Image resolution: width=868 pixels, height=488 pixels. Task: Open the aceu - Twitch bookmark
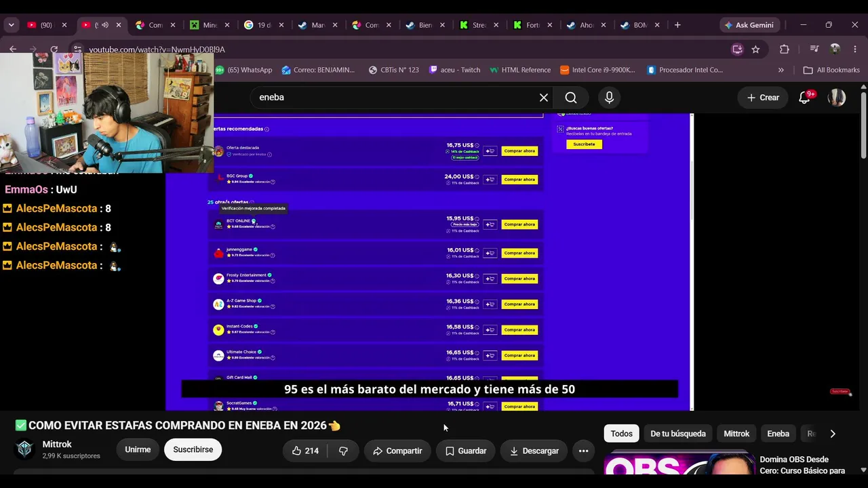pos(454,70)
